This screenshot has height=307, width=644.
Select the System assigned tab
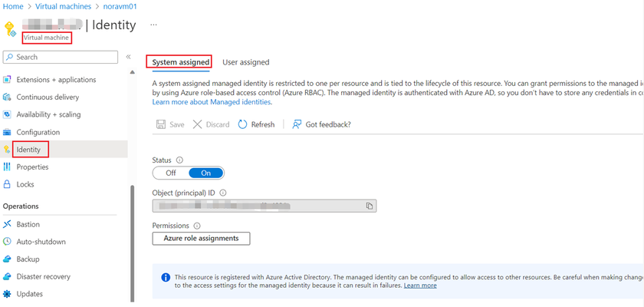[x=180, y=62]
